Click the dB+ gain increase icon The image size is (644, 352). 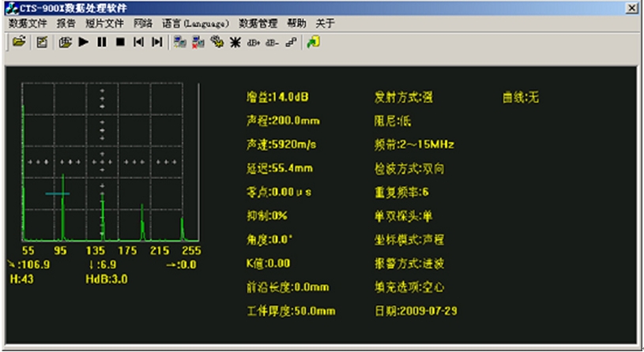click(x=254, y=43)
